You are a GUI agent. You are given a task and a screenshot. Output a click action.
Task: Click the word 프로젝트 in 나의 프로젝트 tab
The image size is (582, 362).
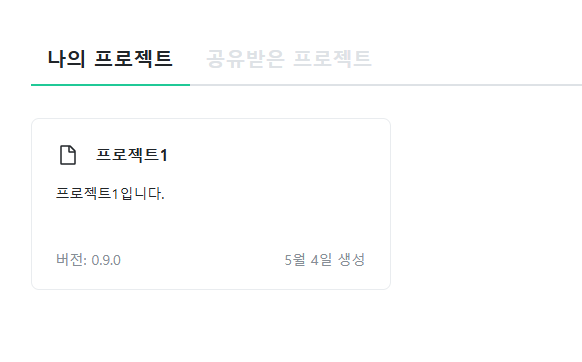click(134, 59)
